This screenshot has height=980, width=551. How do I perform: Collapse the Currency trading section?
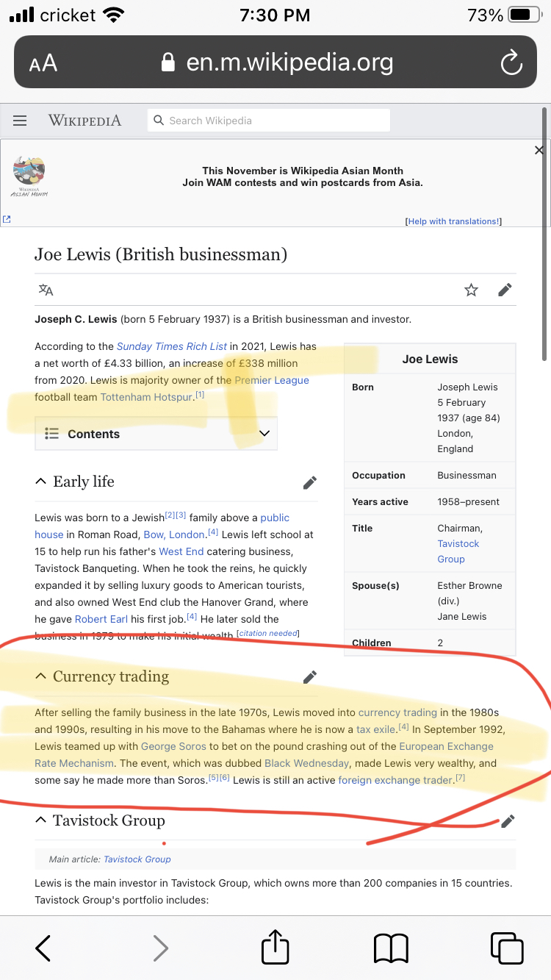pos(40,676)
